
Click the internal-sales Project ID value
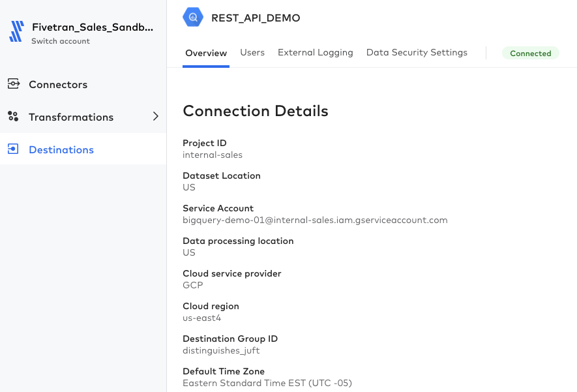click(x=213, y=155)
